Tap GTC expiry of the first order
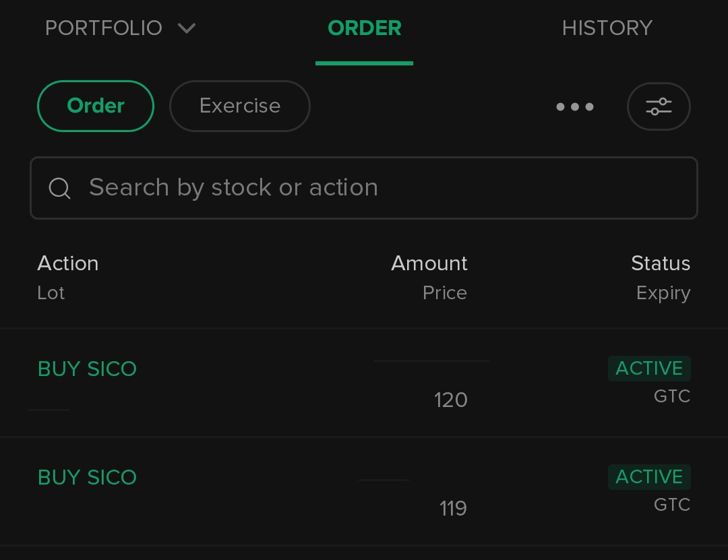Image resolution: width=728 pixels, height=560 pixels. coord(671,396)
